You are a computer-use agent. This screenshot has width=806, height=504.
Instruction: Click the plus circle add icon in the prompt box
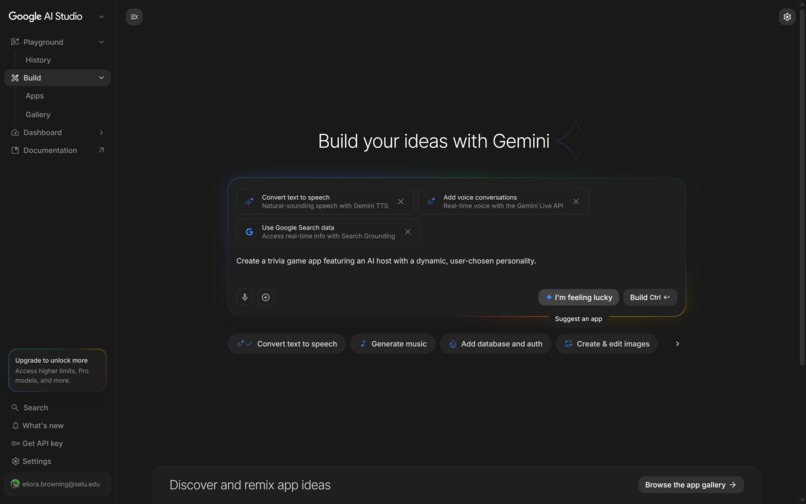(265, 297)
